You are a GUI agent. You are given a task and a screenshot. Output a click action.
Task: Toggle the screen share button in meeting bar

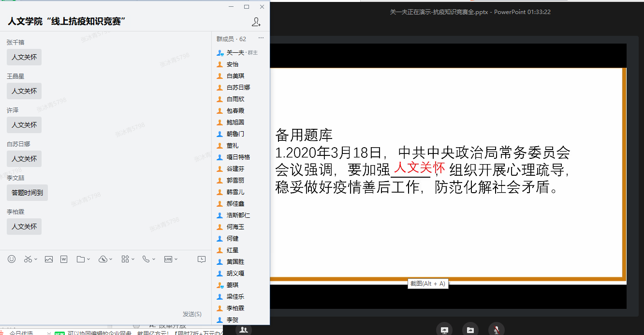[x=444, y=330]
